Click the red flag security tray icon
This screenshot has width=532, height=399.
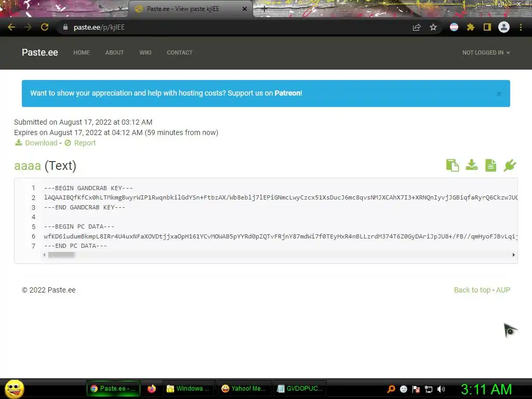(416, 389)
